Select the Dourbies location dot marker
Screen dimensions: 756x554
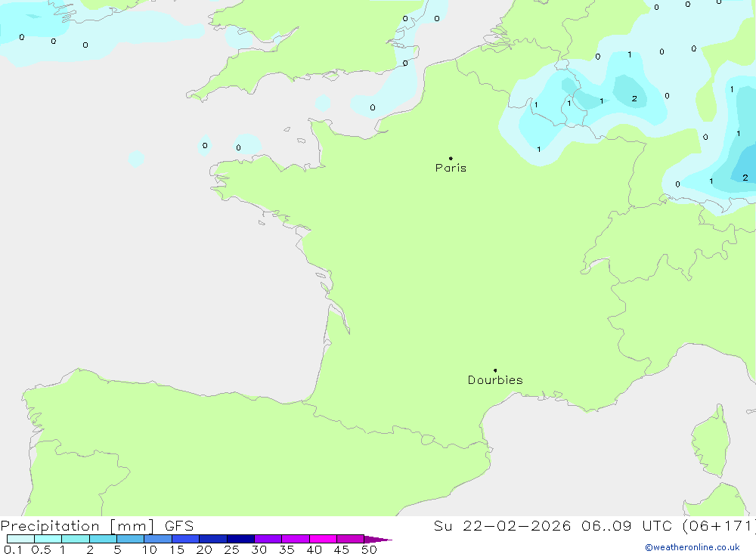(x=495, y=370)
